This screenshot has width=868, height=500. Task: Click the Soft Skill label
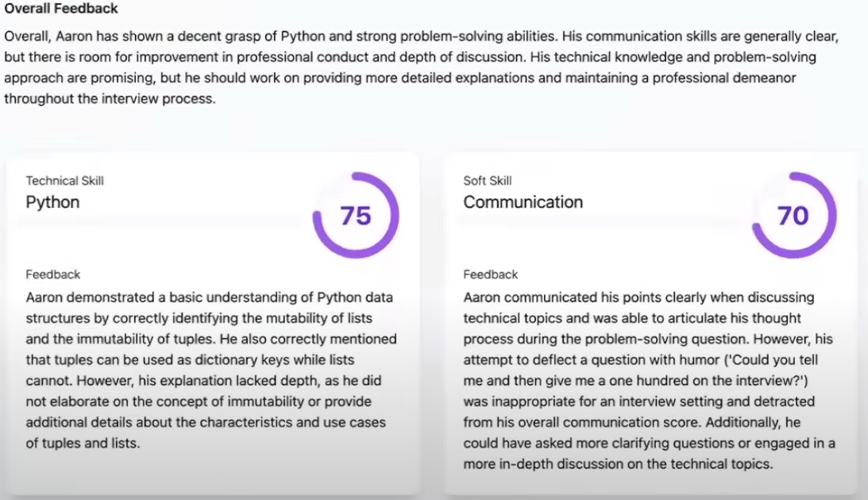click(x=488, y=180)
